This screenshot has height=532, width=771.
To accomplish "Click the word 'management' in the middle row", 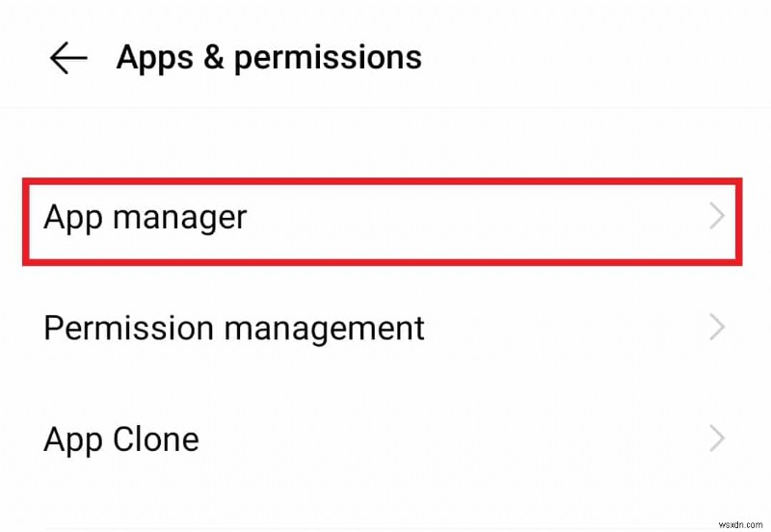I will [324, 330].
